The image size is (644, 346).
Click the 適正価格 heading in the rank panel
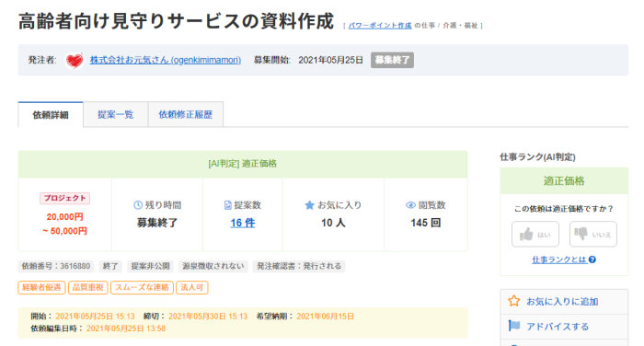(x=564, y=180)
